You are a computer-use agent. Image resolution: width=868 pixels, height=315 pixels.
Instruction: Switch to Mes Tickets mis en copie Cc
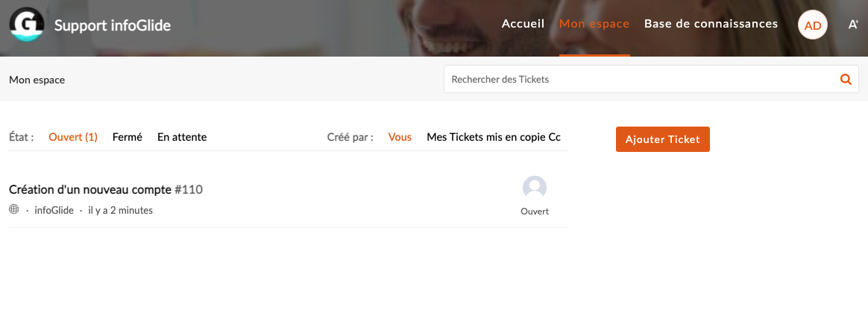tap(494, 137)
